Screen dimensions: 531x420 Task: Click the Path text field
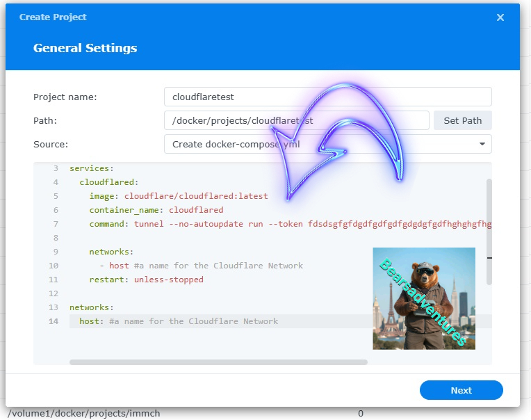[296, 120]
